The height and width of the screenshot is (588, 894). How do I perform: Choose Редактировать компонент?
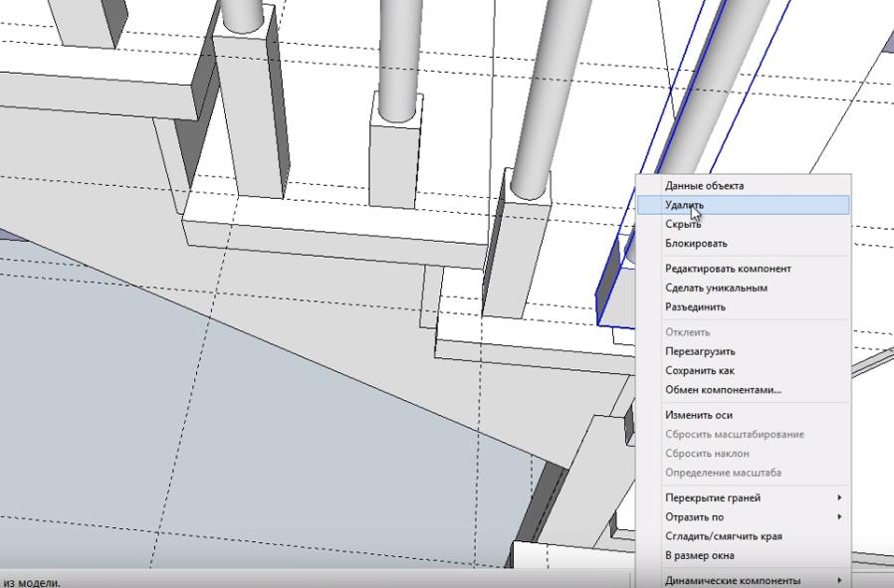point(728,269)
